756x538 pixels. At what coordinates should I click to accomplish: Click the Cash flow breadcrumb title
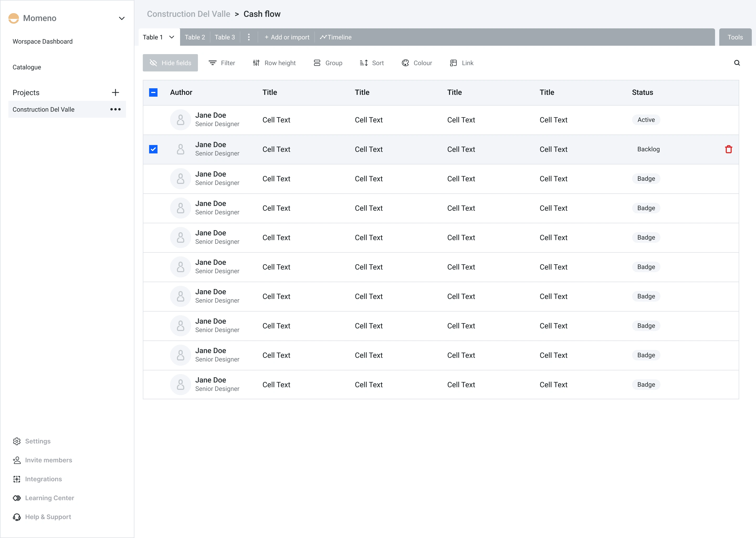pyautogui.click(x=262, y=14)
